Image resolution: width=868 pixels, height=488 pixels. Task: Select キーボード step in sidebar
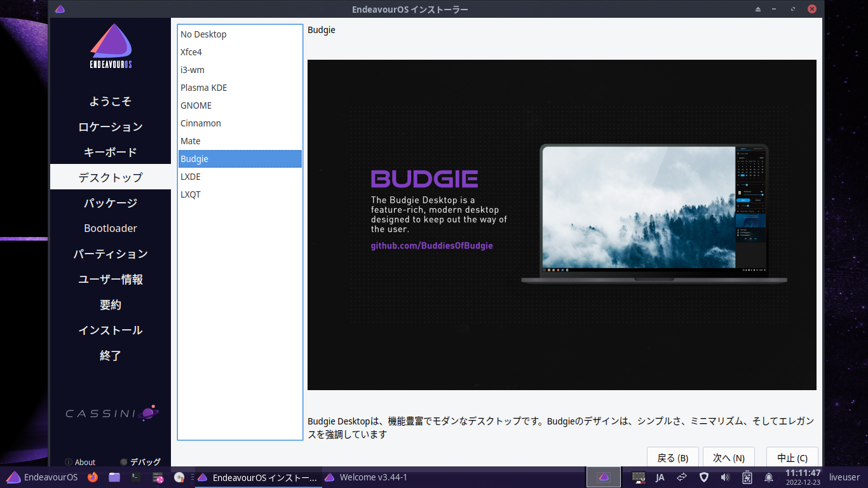[x=111, y=152]
